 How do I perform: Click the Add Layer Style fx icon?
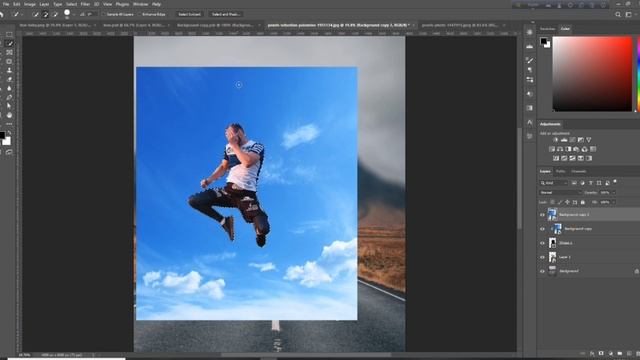point(592,353)
